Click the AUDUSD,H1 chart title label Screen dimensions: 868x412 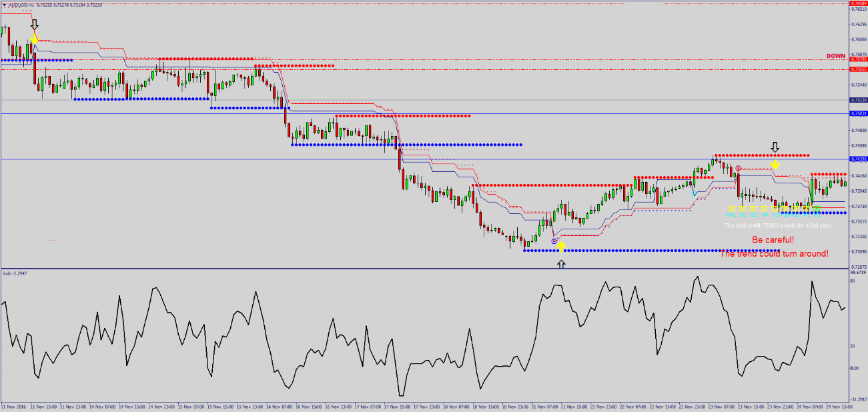point(22,5)
